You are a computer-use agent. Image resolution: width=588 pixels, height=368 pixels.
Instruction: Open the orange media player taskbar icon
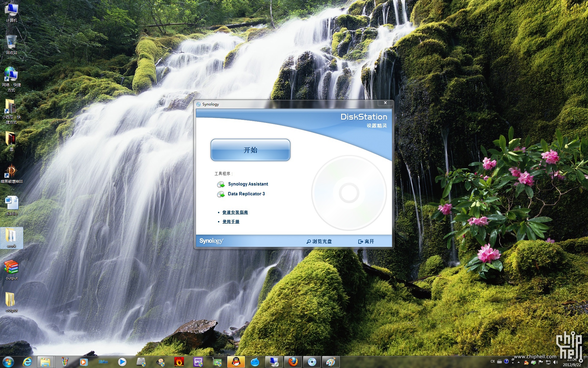(84, 362)
